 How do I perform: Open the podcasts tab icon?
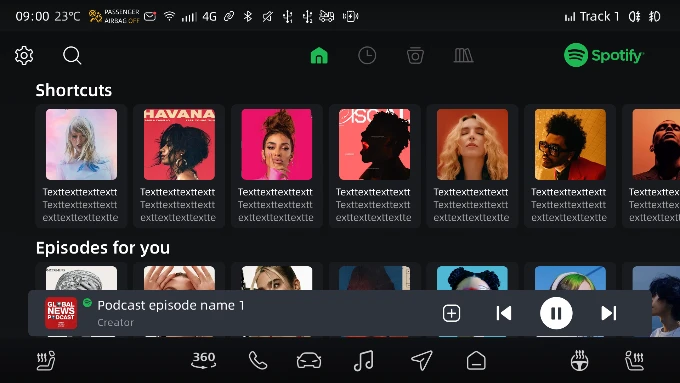[x=415, y=56]
